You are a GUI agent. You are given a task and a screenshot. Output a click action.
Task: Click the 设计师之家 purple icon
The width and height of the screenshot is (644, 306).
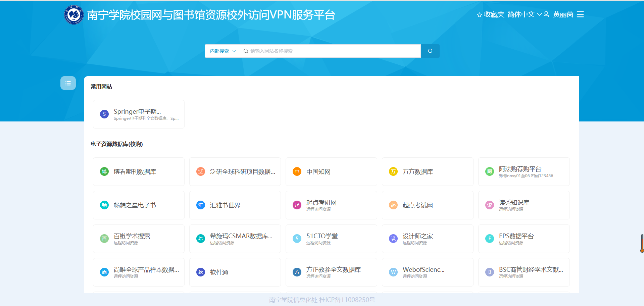(x=393, y=239)
